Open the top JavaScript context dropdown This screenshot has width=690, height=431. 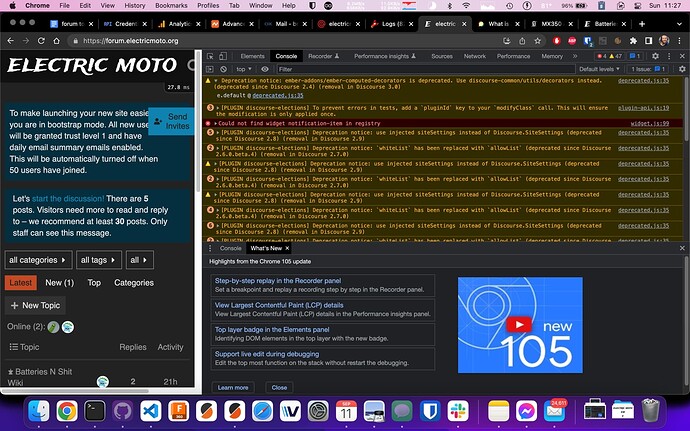243,69
